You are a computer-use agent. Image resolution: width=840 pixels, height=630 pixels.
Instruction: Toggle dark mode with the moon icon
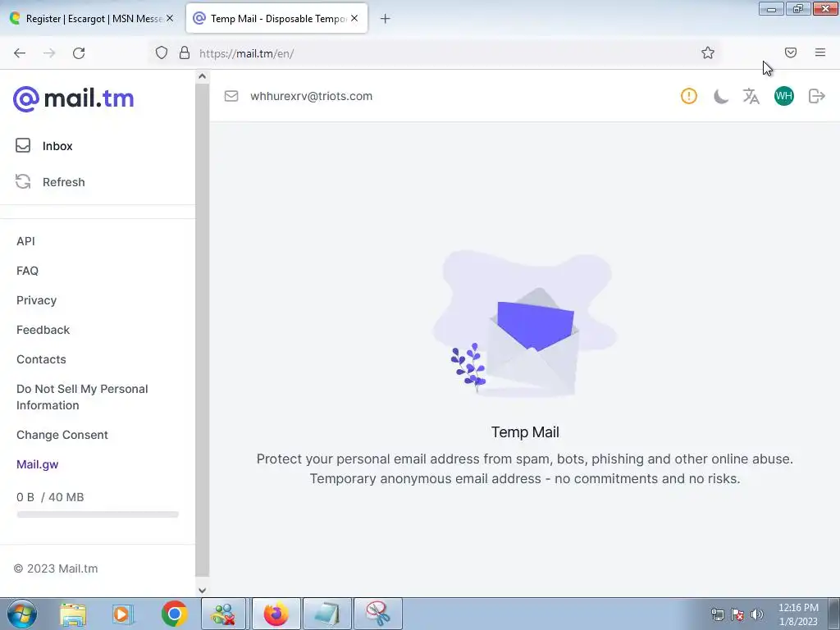tap(720, 97)
